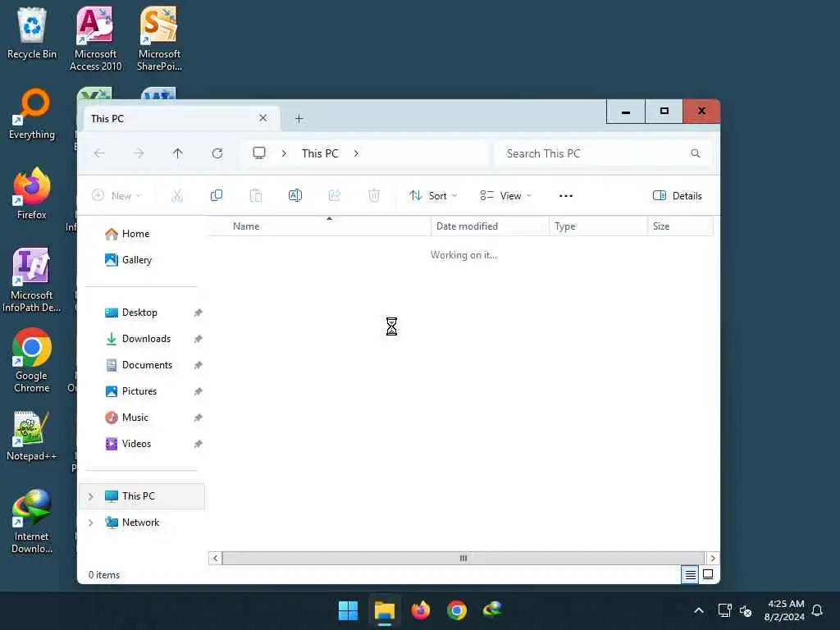Click scrollbar right arrow button
Screen dimensions: 840x630
[713, 558]
